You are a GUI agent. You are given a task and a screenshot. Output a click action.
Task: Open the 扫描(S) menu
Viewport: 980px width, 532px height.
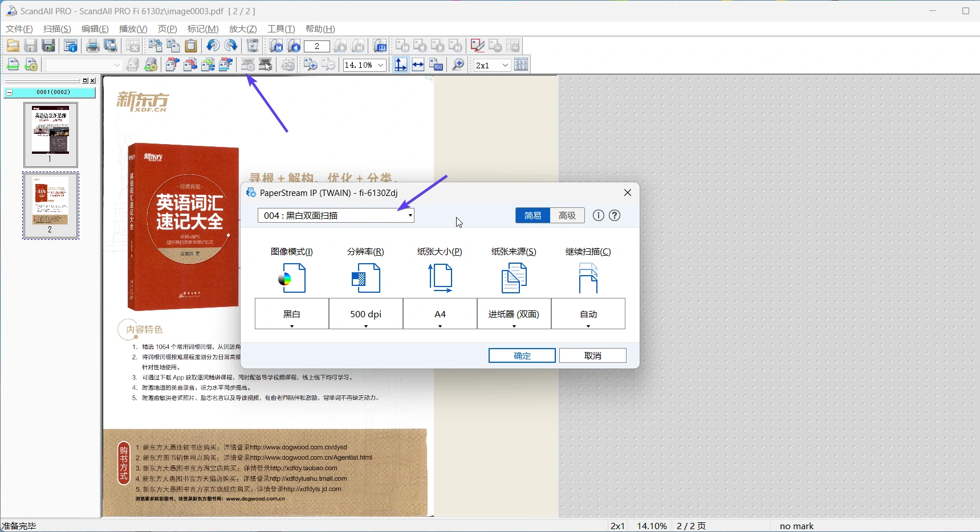pyautogui.click(x=57, y=29)
